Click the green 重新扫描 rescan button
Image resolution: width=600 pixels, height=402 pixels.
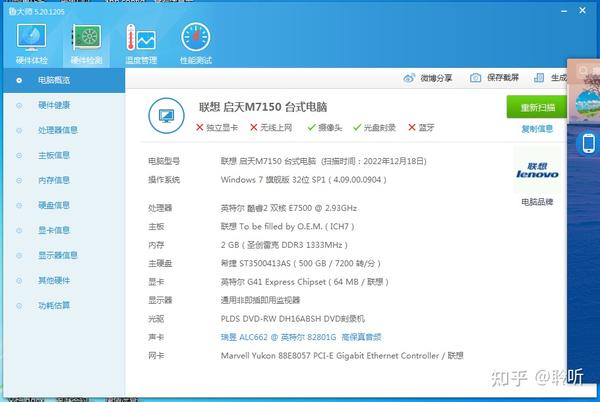click(537, 107)
